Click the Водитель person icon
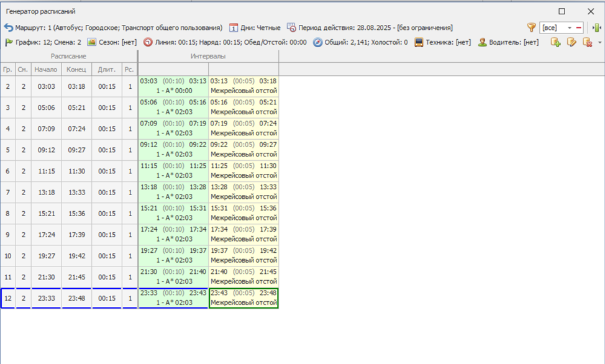Image resolution: width=605 pixels, height=364 pixels. [x=482, y=42]
